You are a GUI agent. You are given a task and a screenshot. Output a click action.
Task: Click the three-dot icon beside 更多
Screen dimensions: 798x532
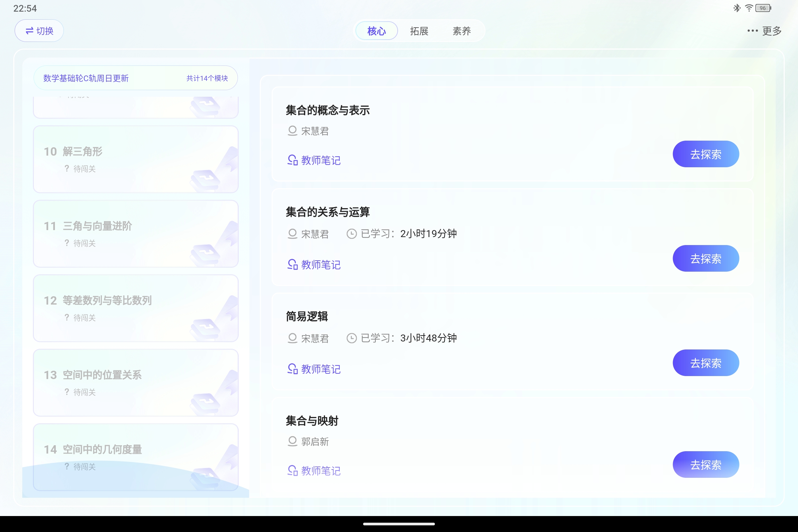752,31
